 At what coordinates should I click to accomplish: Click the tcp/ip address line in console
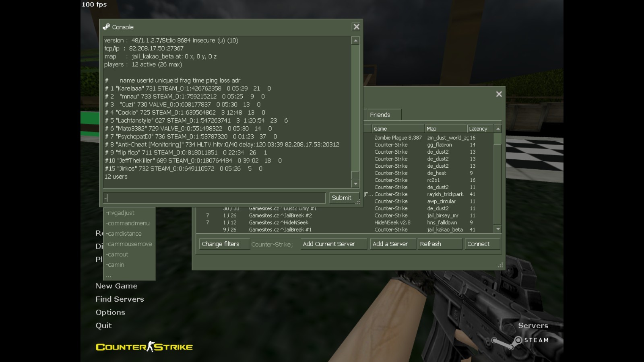(144, 48)
